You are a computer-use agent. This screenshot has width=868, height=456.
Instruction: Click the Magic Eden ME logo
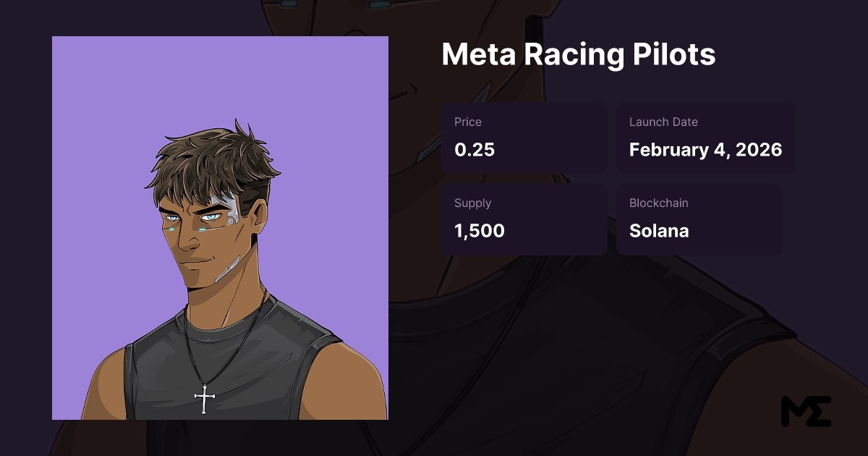pyautogui.click(x=806, y=411)
